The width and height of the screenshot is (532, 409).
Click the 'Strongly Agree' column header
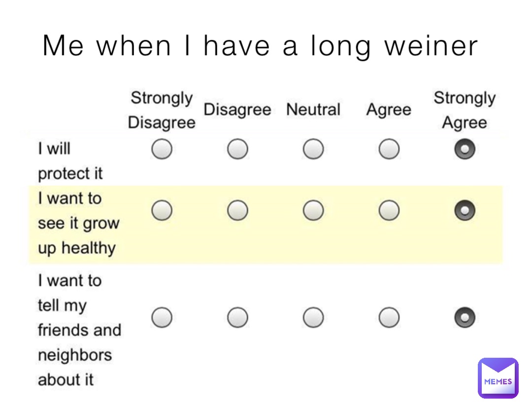[x=464, y=109]
